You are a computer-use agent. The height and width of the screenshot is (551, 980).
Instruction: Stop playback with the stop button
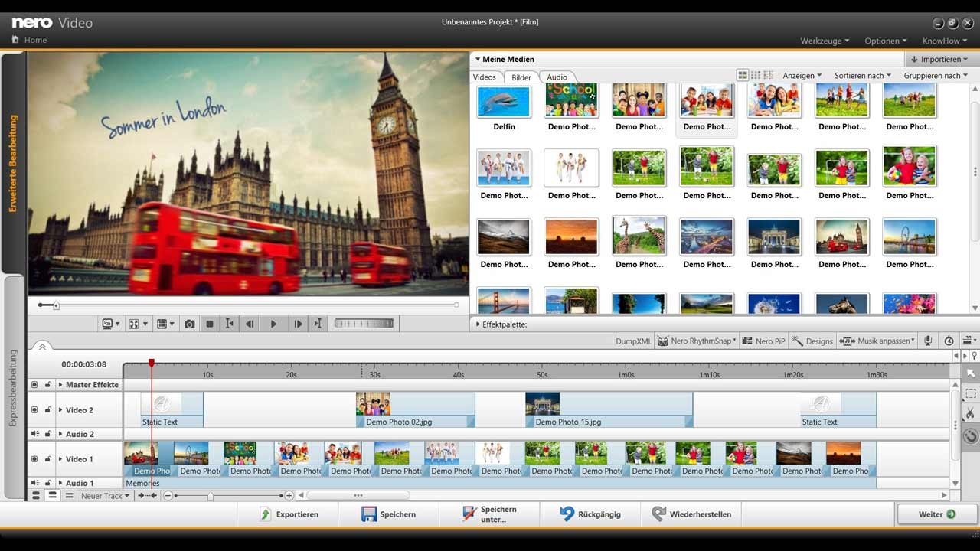[210, 324]
